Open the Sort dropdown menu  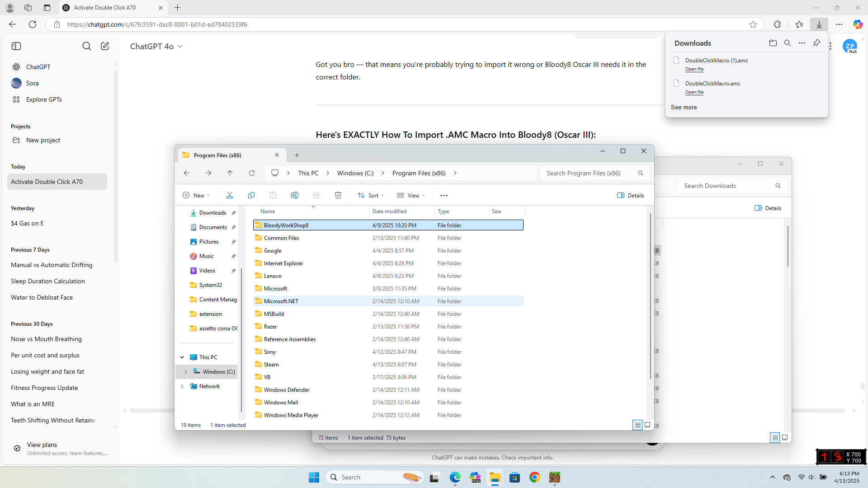click(x=371, y=195)
